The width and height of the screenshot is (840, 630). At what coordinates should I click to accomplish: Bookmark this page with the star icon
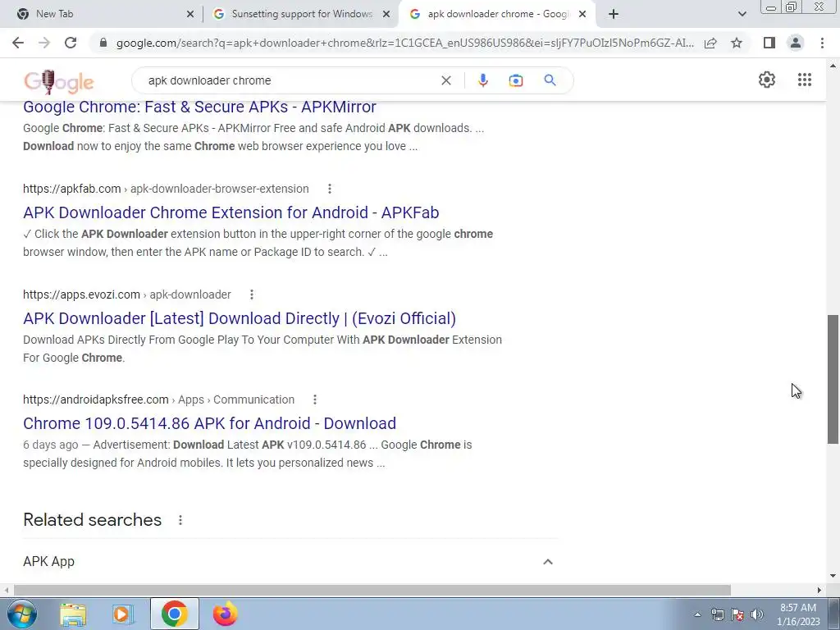[x=737, y=43]
